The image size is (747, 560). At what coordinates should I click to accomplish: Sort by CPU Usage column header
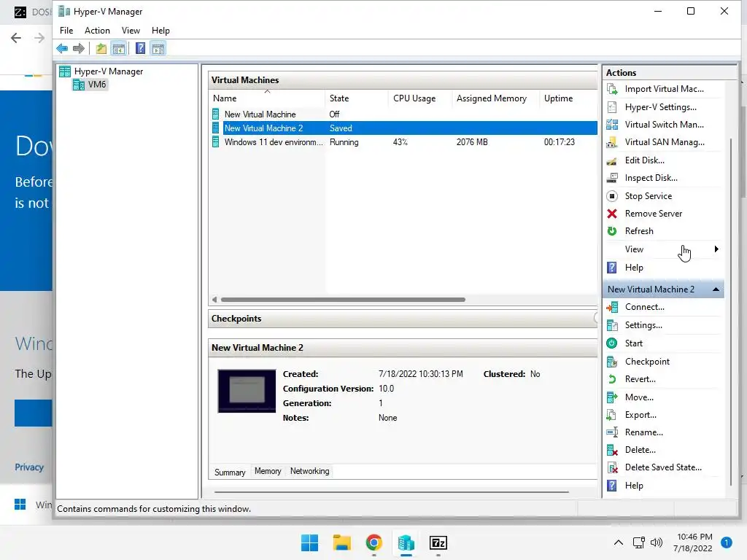[x=420, y=98]
